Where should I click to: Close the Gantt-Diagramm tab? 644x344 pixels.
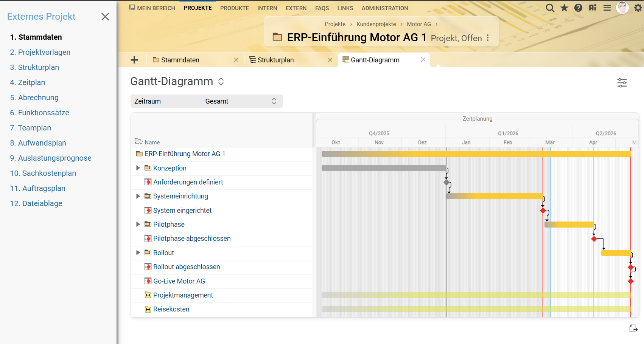[423, 59]
